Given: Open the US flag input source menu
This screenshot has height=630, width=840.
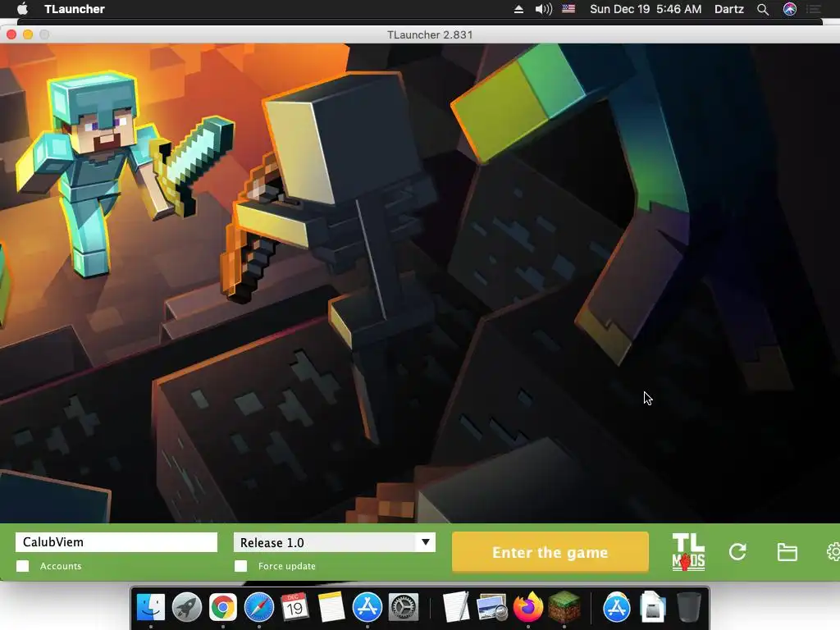Looking at the screenshot, I should click(568, 9).
